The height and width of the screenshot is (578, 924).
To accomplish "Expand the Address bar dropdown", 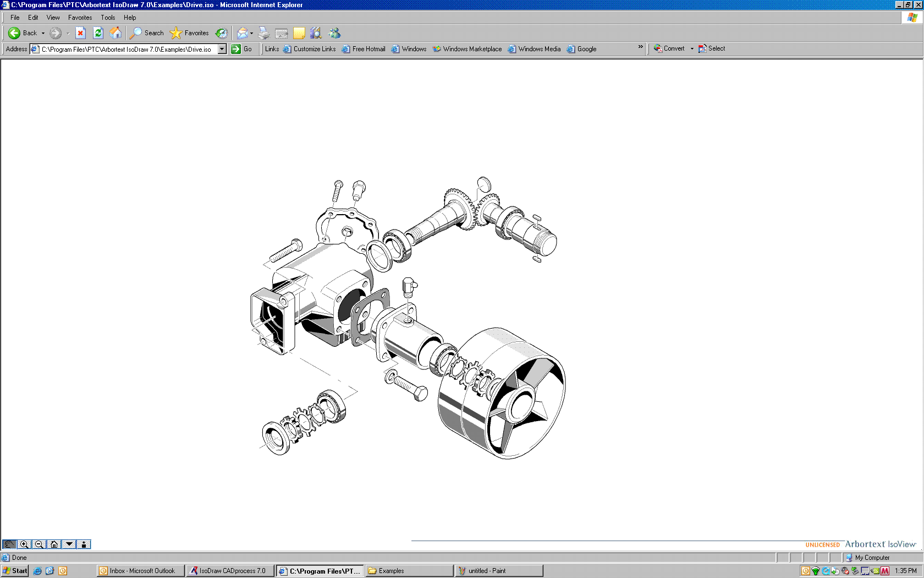I will click(x=222, y=49).
